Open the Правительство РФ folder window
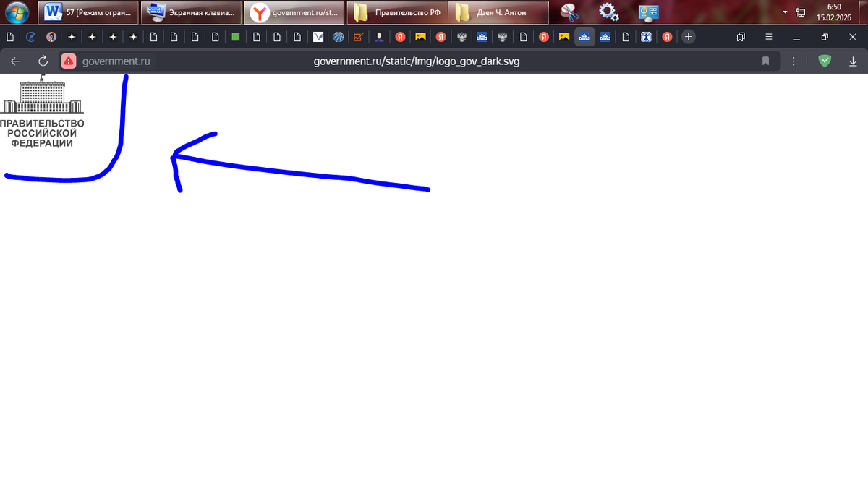 397,12
